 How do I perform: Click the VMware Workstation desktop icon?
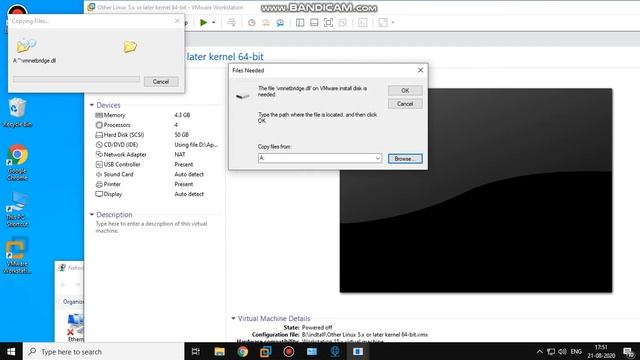(17, 256)
